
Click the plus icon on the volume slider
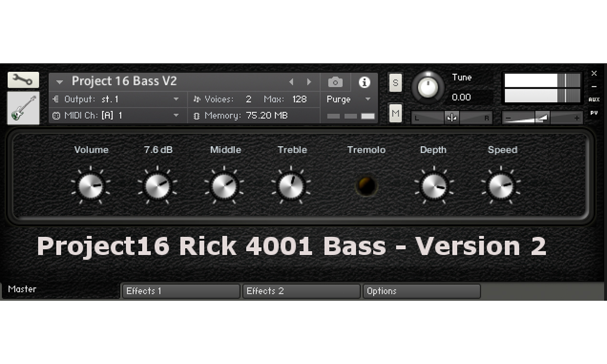click(576, 118)
